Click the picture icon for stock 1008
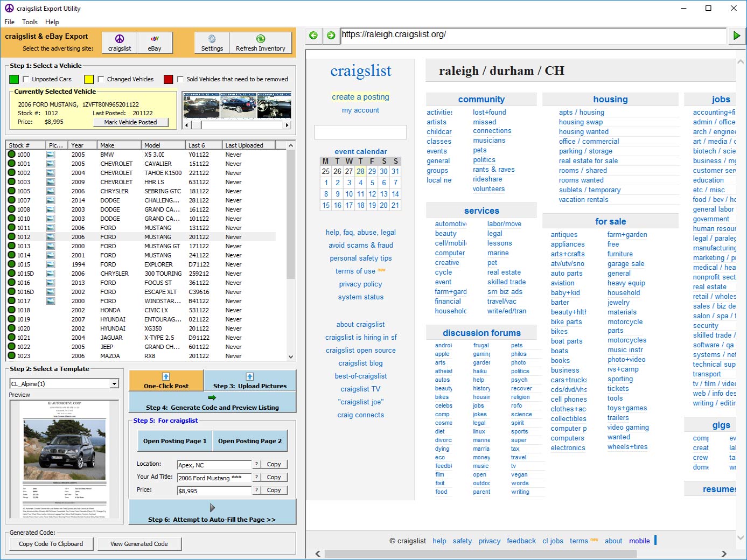The width and height of the screenshot is (747, 560). (x=51, y=209)
